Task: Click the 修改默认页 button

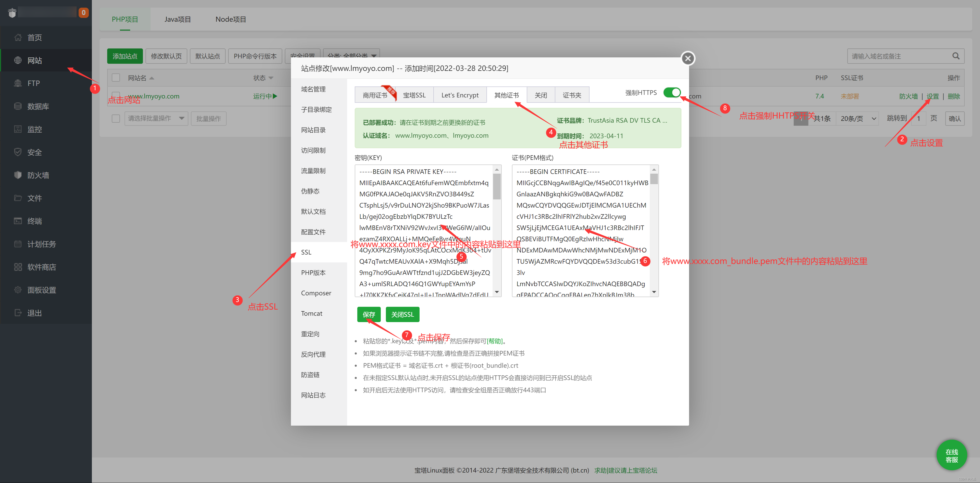Action: (166, 56)
